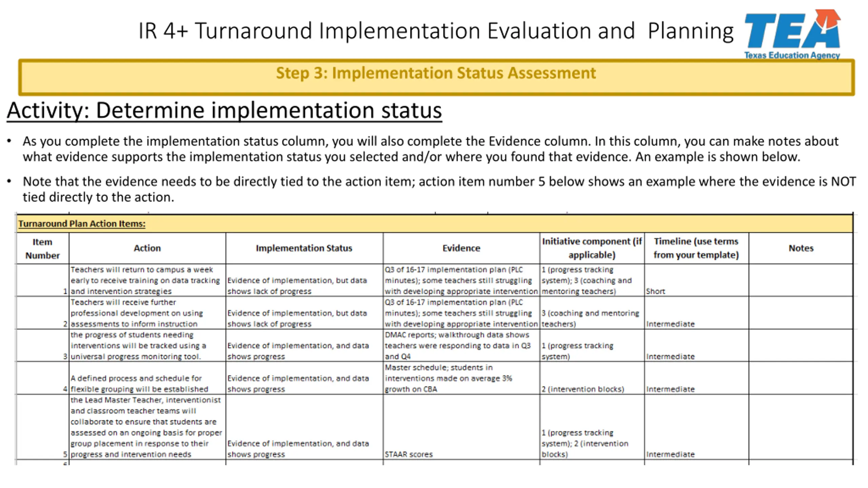Click the Action column header

point(147,248)
